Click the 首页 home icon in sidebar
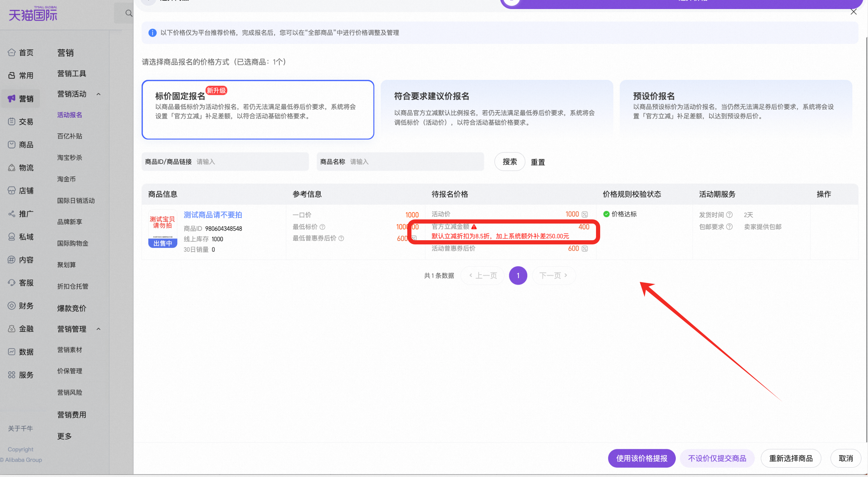The image size is (868, 477). coord(12,52)
